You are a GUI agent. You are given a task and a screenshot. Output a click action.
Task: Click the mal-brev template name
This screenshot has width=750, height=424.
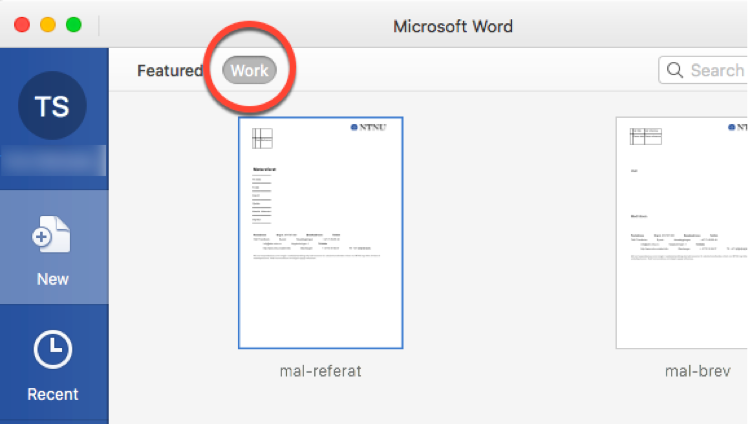point(697,371)
